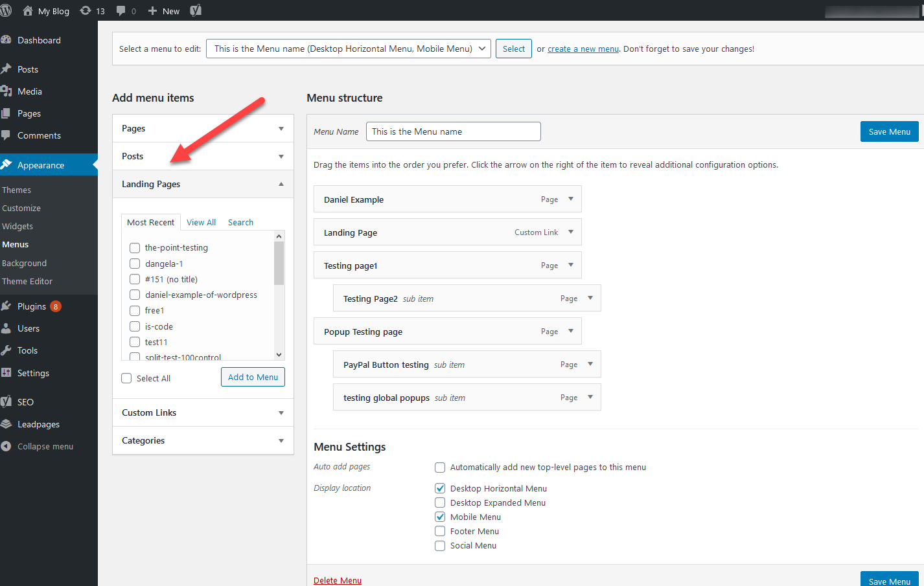Open Themes submenu item
The width and height of the screenshot is (924, 586).
click(x=17, y=190)
